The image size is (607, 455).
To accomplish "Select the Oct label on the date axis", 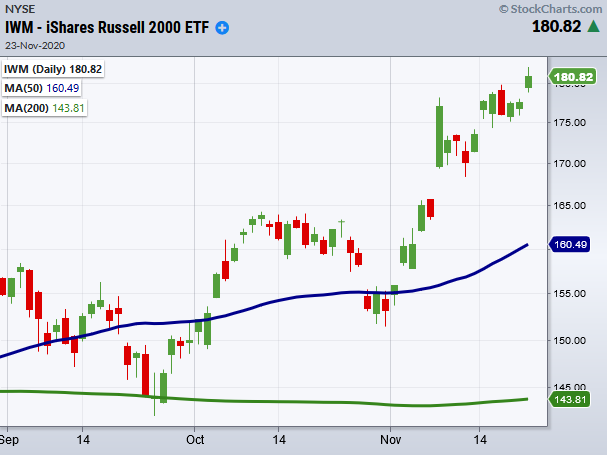I will pos(195,439).
